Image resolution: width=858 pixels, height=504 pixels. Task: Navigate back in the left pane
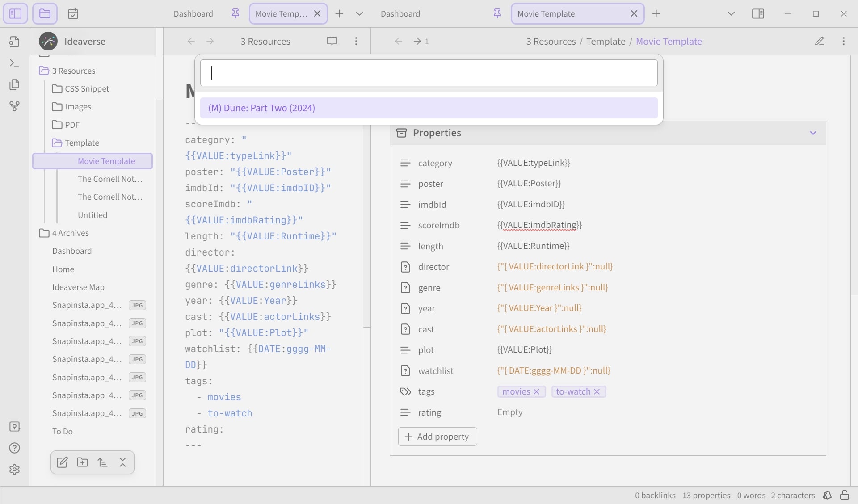[191, 41]
